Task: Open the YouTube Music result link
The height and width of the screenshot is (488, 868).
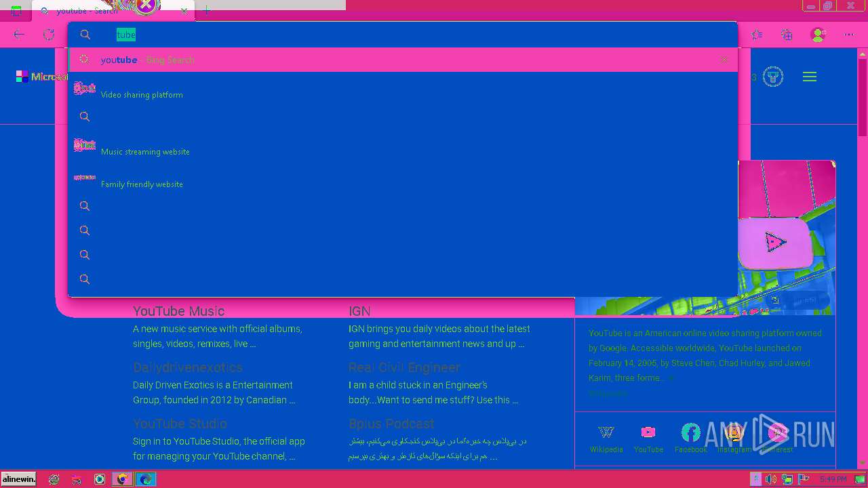Action: tap(178, 311)
